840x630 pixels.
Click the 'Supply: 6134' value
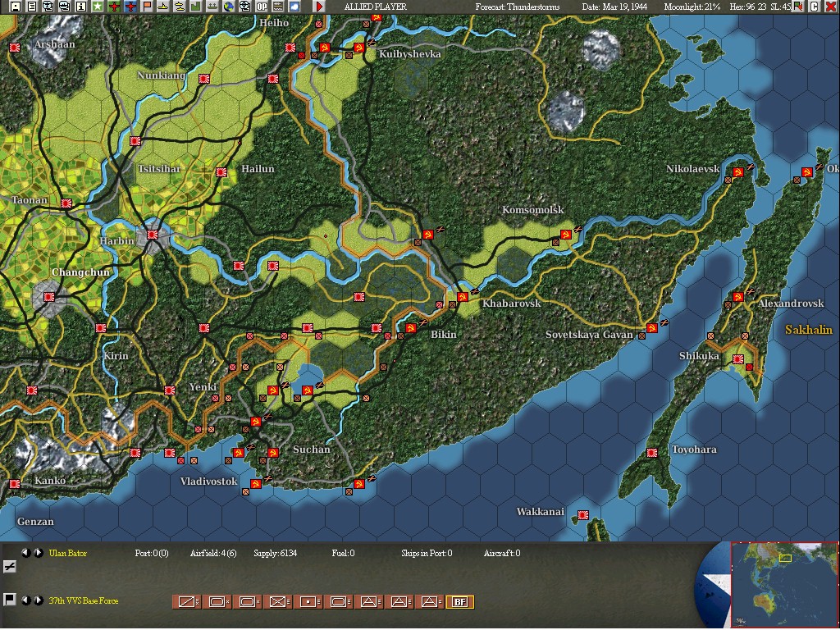pos(276,553)
